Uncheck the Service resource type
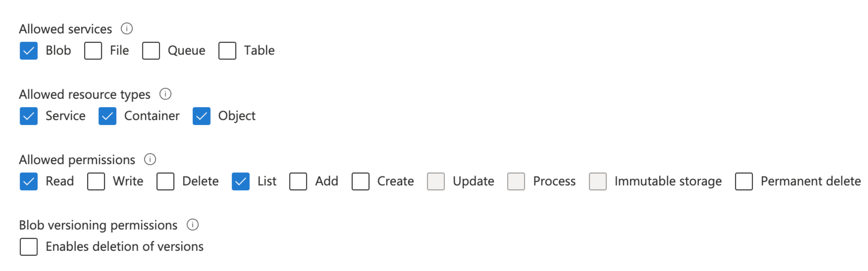Viewport: 868px width, 271px height. (29, 116)
